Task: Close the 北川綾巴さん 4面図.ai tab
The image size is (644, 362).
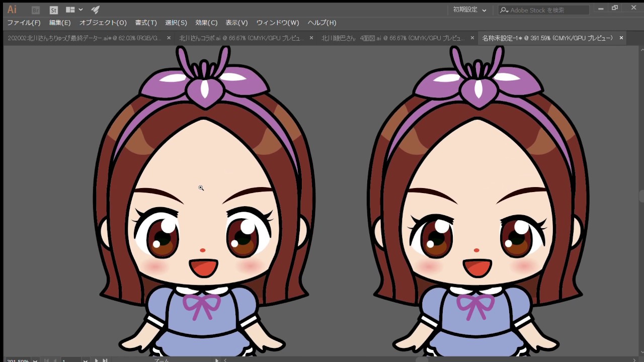Action: 472,38
